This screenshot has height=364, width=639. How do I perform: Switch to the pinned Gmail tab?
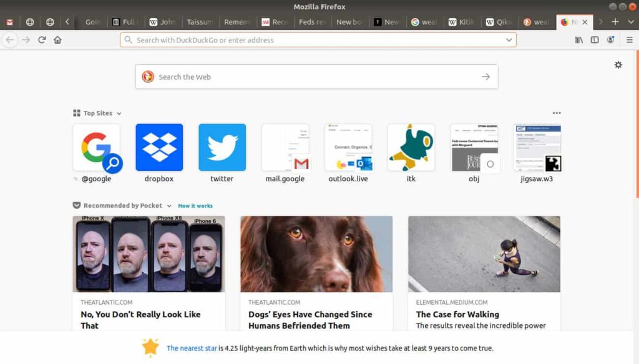(10, 22)
